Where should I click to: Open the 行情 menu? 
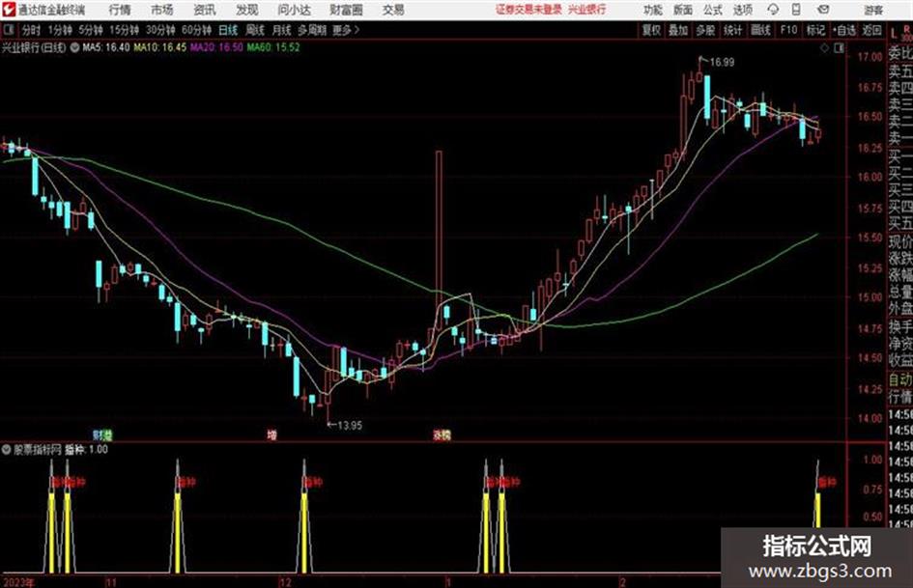pyautogui.click(x=120, y=10)
